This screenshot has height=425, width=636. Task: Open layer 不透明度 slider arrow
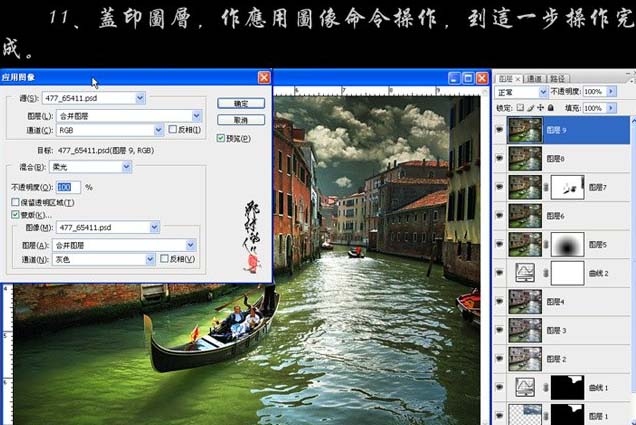(611, 92)
